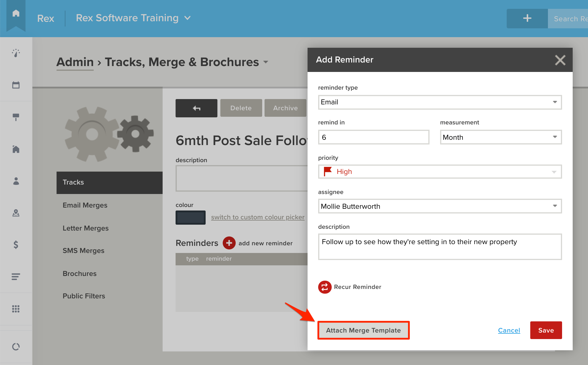This screenshot has width=588, height=365.
Task: Open the reminder type Email dropdown
Action: click(x=440, y=102)
